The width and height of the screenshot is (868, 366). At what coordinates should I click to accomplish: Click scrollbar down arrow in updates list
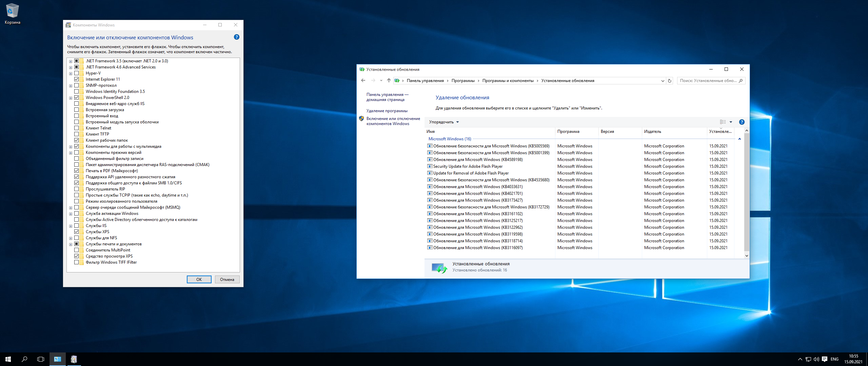tap(746, 256)
